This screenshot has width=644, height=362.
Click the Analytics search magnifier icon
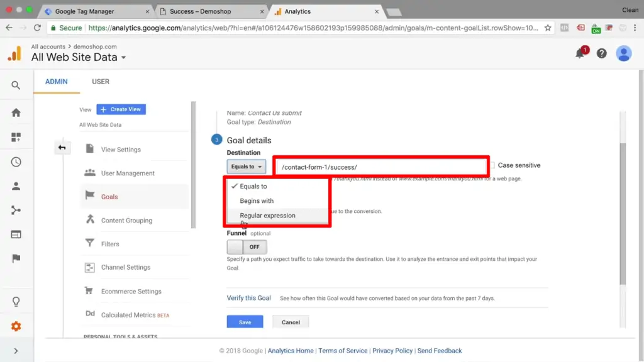point(16,84)
